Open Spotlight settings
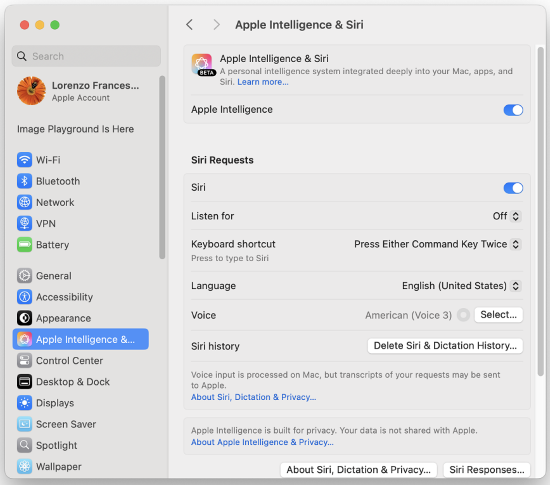 pyautogui.click(x=81, y=445)
